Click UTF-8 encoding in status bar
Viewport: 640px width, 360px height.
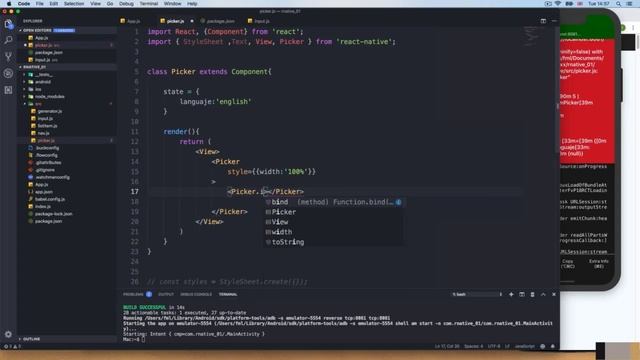coord(494,346)
